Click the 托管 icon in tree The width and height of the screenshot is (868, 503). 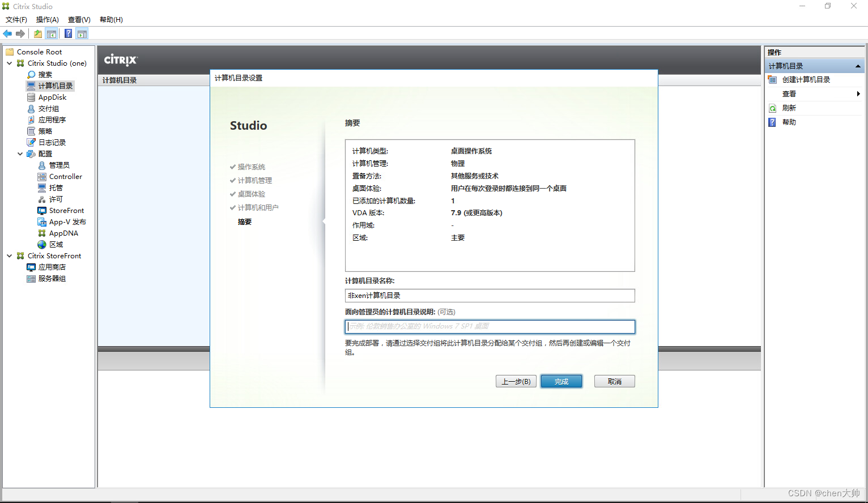42,188
